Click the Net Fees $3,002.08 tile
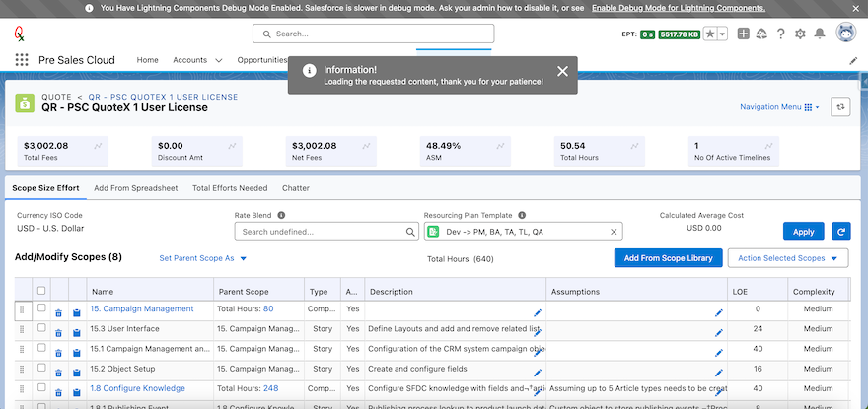Image resolution: width=868 pixels, height=409 pixels. pos(331,151)
